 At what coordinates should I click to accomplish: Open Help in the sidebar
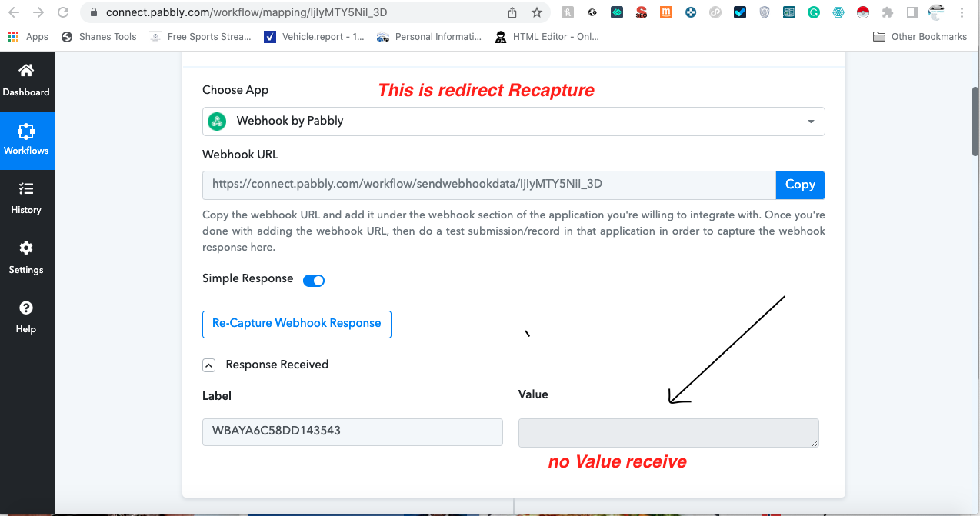pyautogui.click(x=26, y=317)
